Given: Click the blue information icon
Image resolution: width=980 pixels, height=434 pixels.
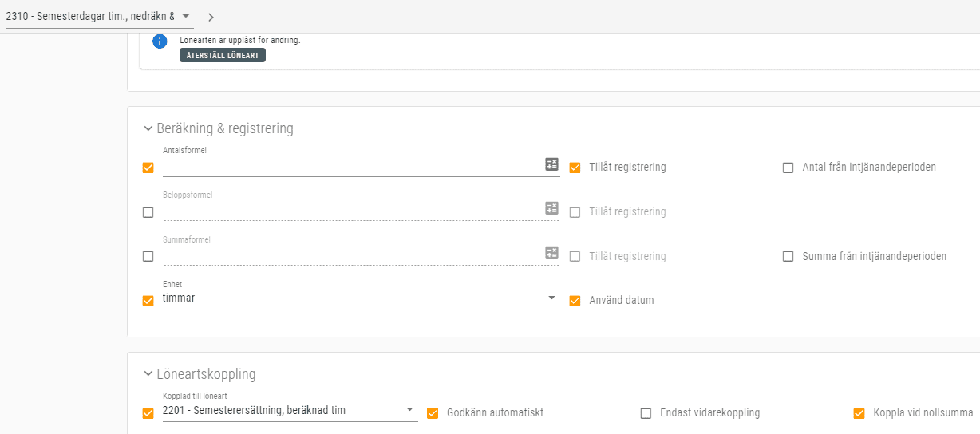Looking at the screenshot, I should (x=160, y=41).
